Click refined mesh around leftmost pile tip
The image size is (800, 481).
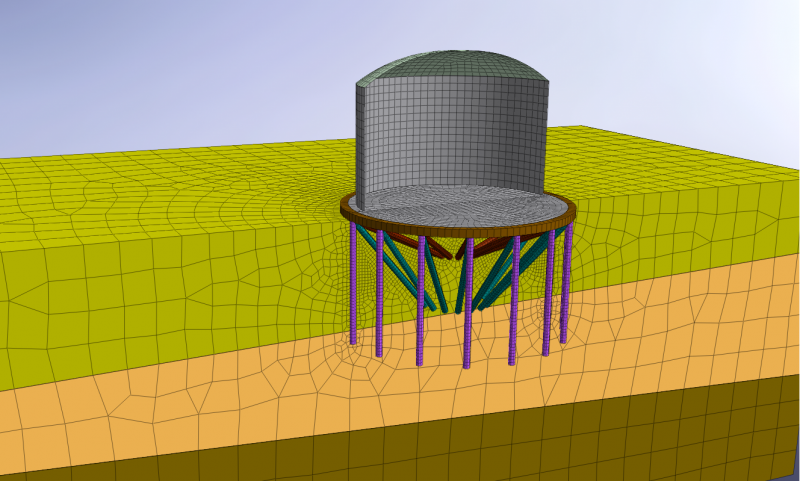click(x=354, y=340)
